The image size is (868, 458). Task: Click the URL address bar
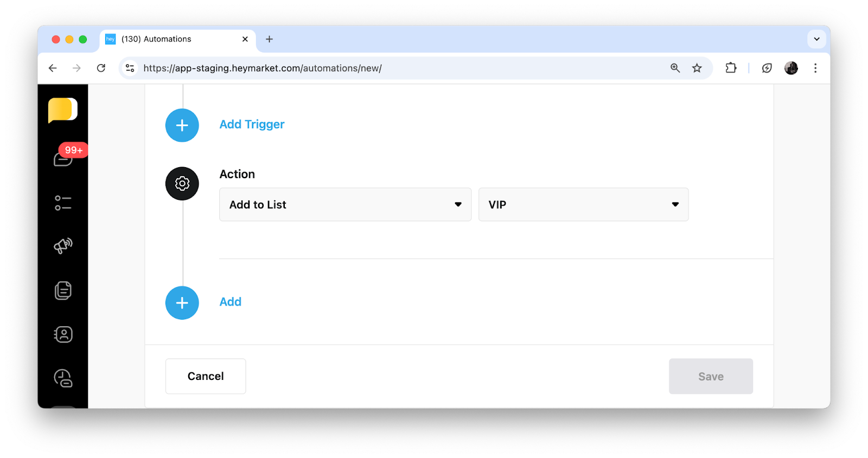point(380,68)
